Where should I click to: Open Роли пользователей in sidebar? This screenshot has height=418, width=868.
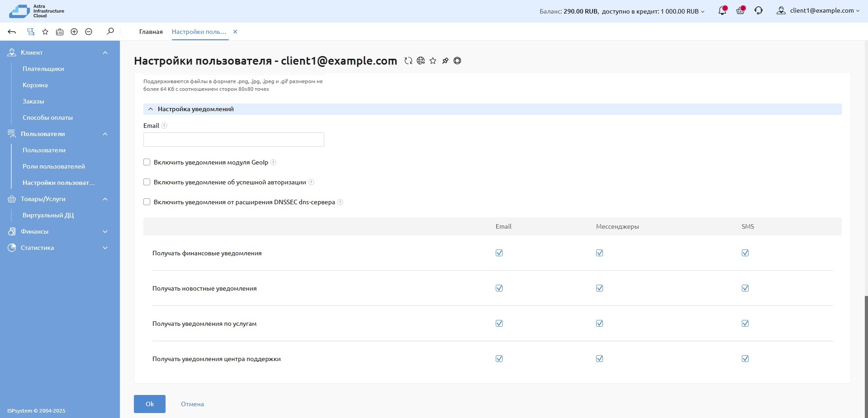(54, 166)
